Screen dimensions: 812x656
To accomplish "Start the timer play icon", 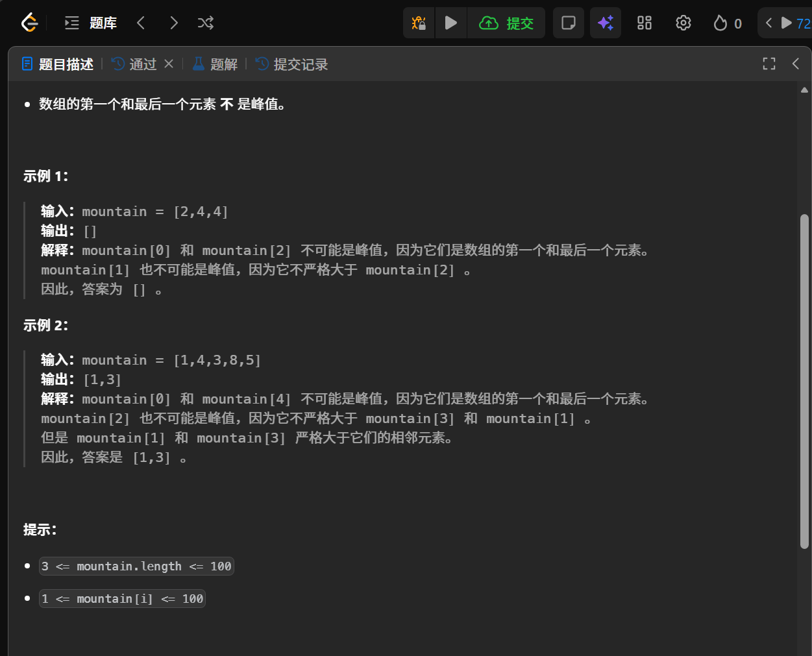I will [787, 23].
